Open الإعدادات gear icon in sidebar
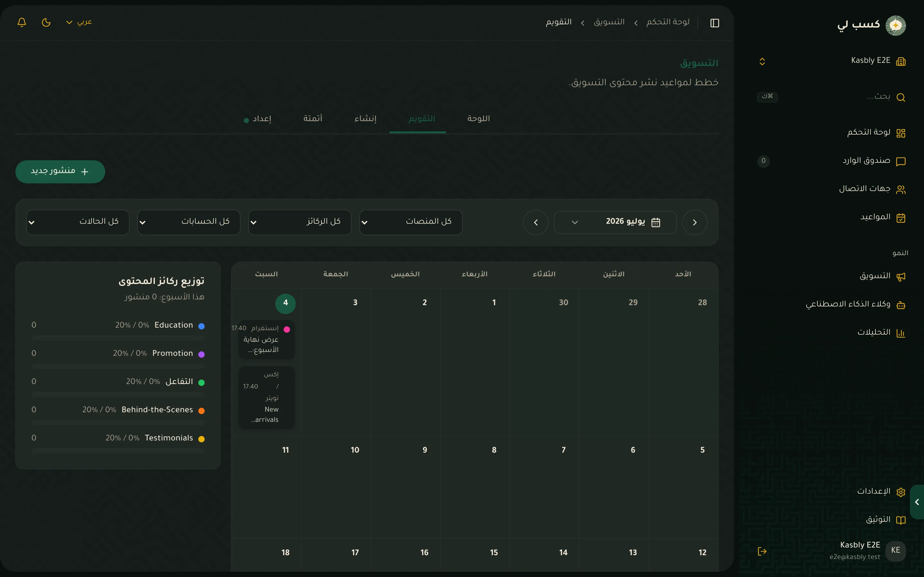The height and width of the screenshot is (577, 924). pos(901,492)
